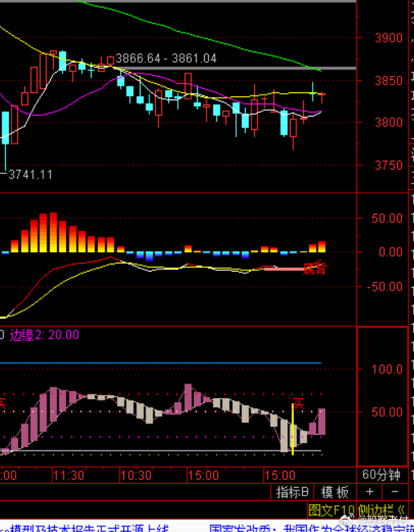Click the 边缘2: 20.00 indicator value

tap(44, 335)
